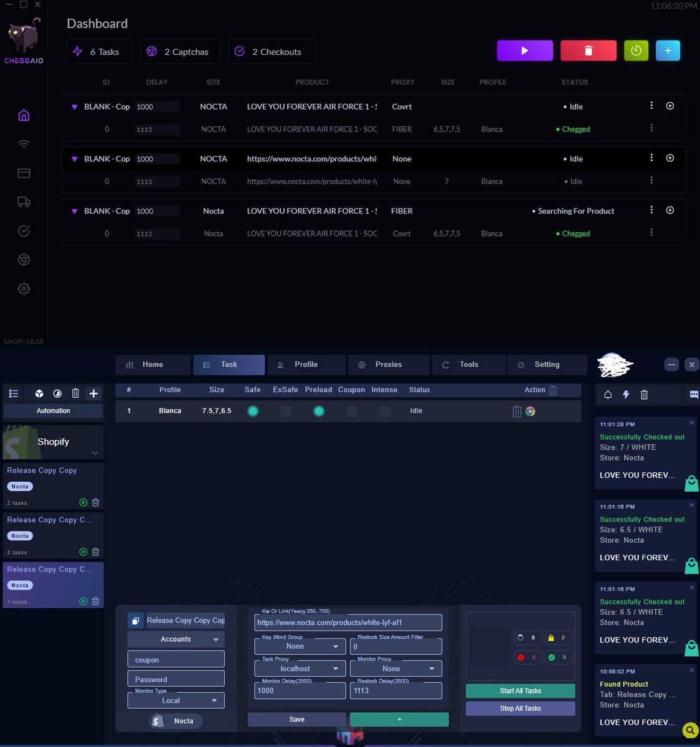Click the pie clock icon above Automation
The width and height of the screenshot is (700, 747).
pos(57,393)
